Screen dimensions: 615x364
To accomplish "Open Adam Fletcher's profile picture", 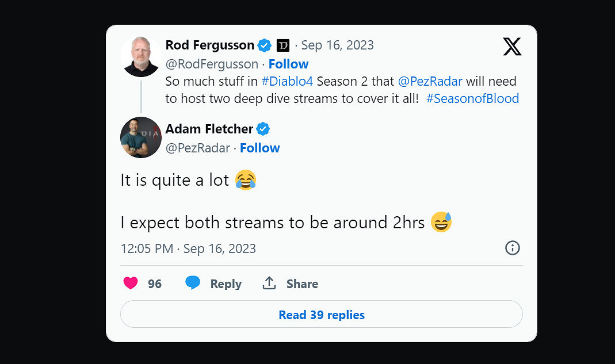I will coord(140,137).
